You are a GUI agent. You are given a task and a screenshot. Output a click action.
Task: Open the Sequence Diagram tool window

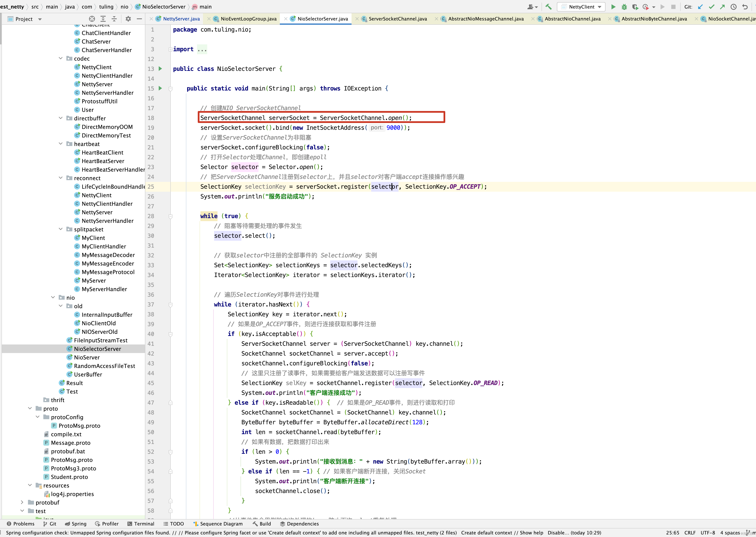(x=218, y=524)
